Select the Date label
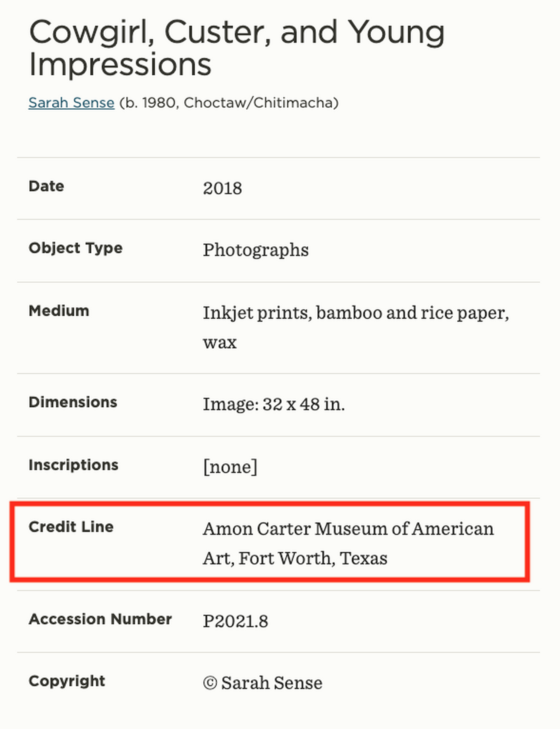Image resolution: width=560 pixels, height=729 pixels. [x=46, y=185]
